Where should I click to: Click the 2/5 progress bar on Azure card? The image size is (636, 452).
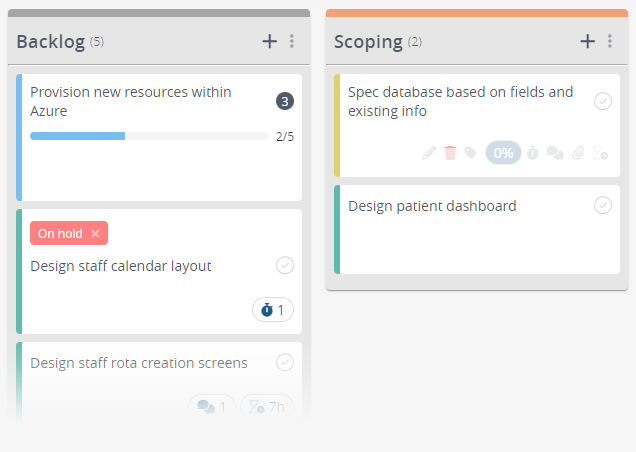pos(148,136)
